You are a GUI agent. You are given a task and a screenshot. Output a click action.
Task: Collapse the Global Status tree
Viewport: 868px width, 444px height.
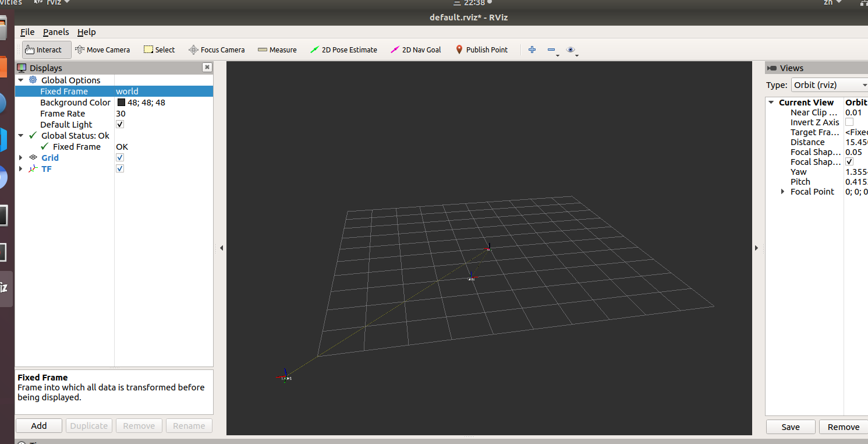[21, 136]
